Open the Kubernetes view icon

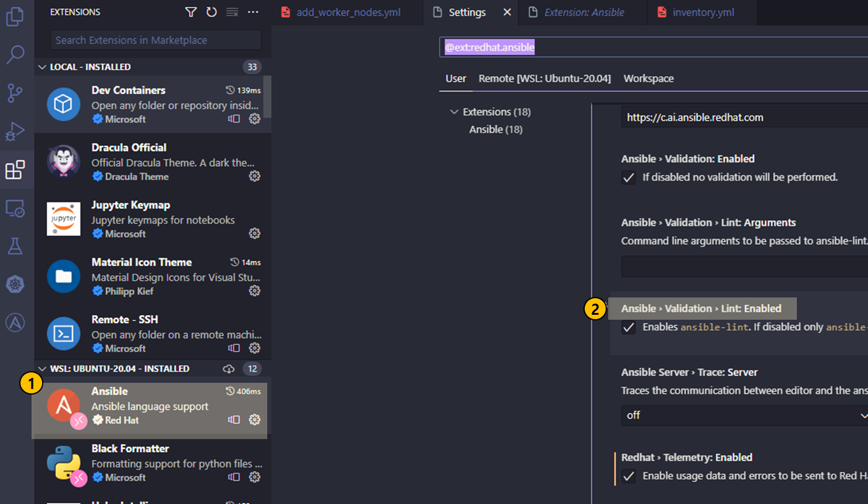[15, 284]
